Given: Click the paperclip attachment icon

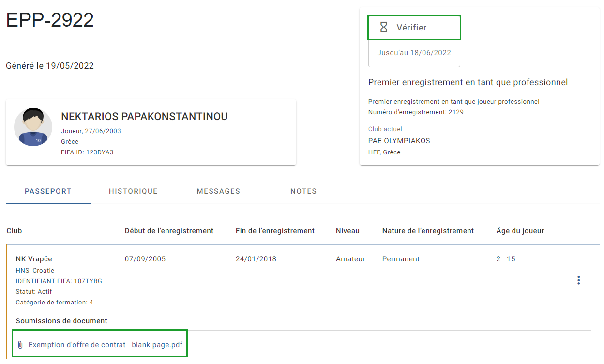Looking at the screenshot, I should (20, 345).
